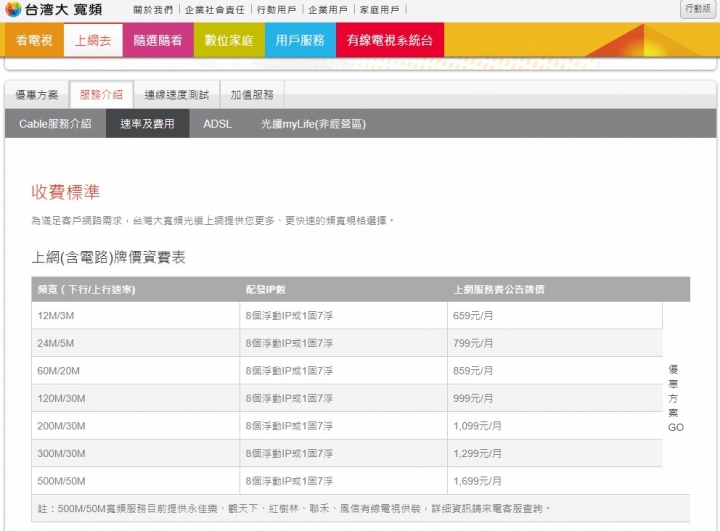Open the 關於我們 link
This screenshot has height=531, width=720.
pos(152,10)
